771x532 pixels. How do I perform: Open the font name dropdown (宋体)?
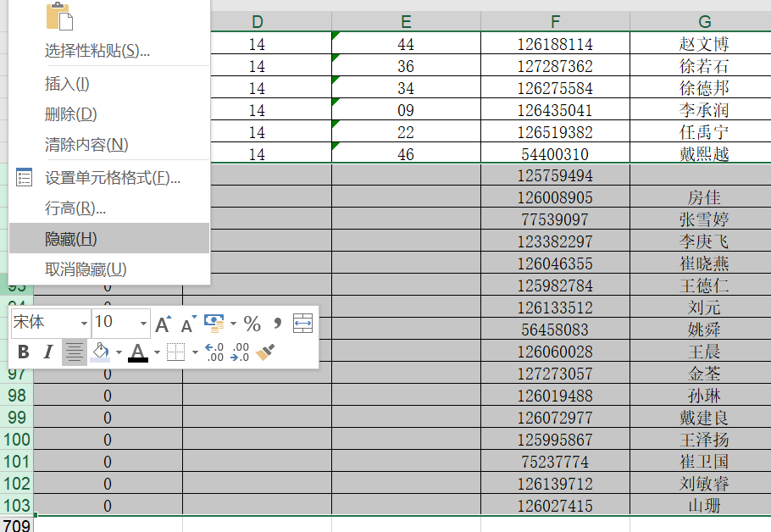(x=84, y=324)
